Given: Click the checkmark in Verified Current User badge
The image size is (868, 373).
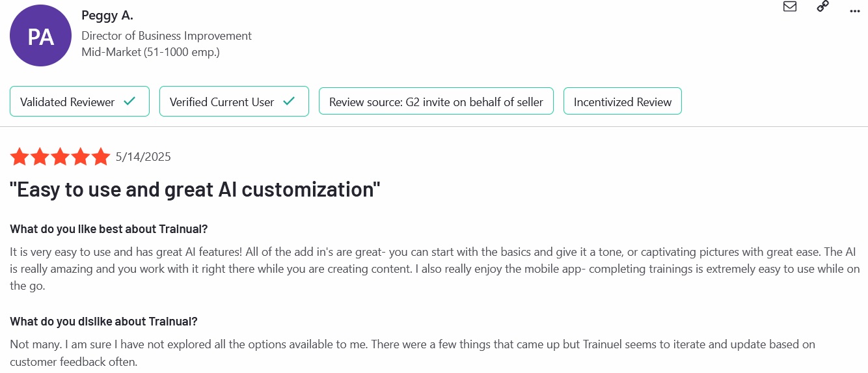Looking at the screenshot, I should point(289,102).
